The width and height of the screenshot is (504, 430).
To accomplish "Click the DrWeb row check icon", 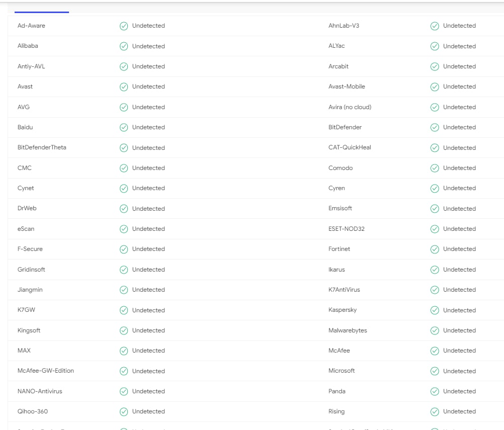I will click(124, 209).
